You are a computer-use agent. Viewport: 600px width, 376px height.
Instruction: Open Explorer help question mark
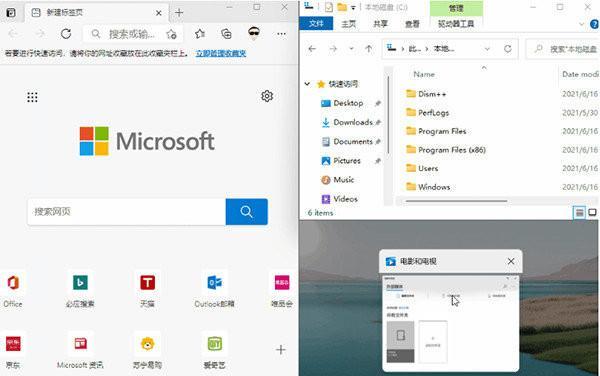click(594, 24)
